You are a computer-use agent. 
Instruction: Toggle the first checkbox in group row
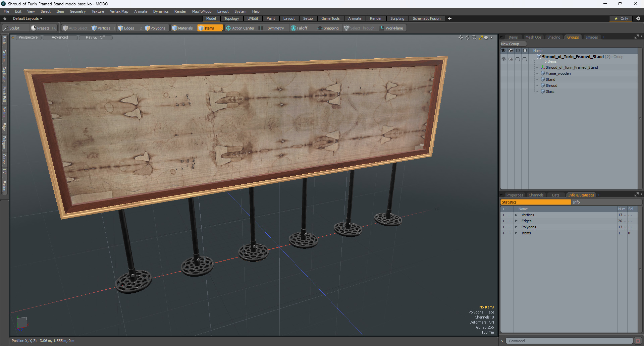coord(518,59)
